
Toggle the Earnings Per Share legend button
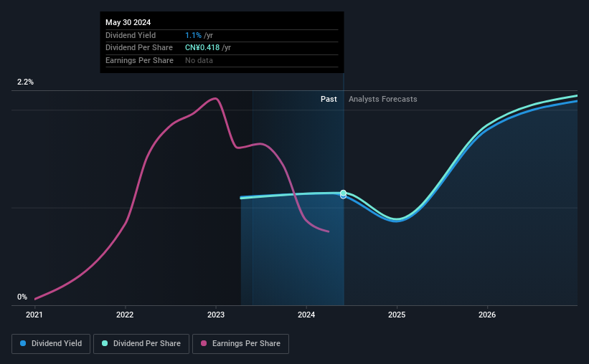(240, 343)
